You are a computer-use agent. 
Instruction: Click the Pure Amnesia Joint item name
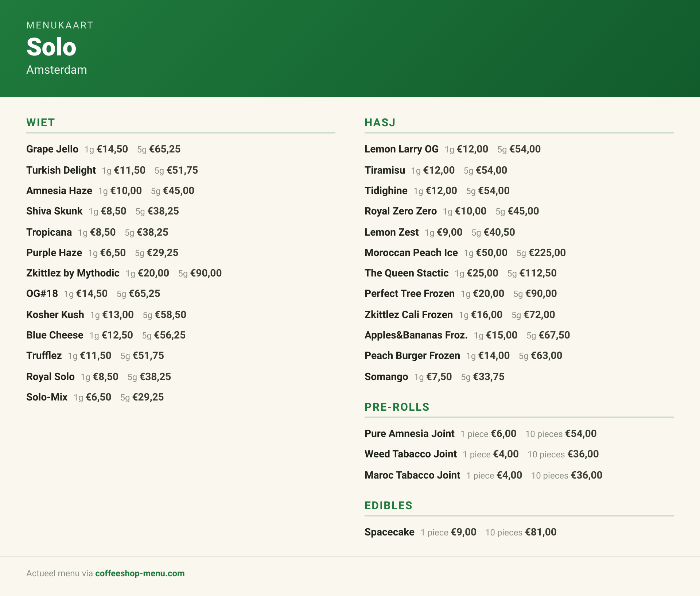[x=409, y=434]
